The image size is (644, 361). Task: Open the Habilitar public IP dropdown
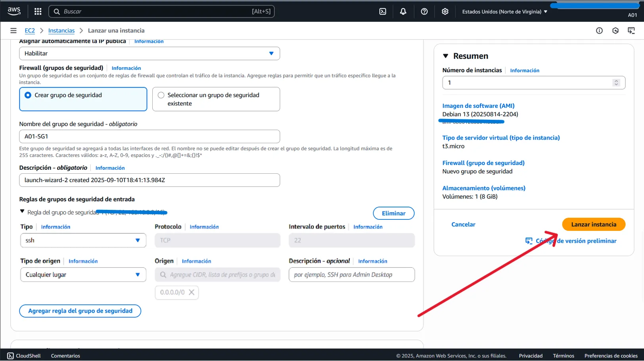point(149,54)
